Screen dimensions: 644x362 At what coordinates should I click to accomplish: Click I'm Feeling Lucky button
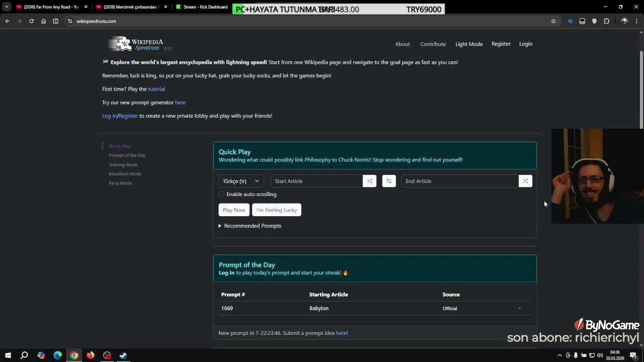[x=277, y=210]
